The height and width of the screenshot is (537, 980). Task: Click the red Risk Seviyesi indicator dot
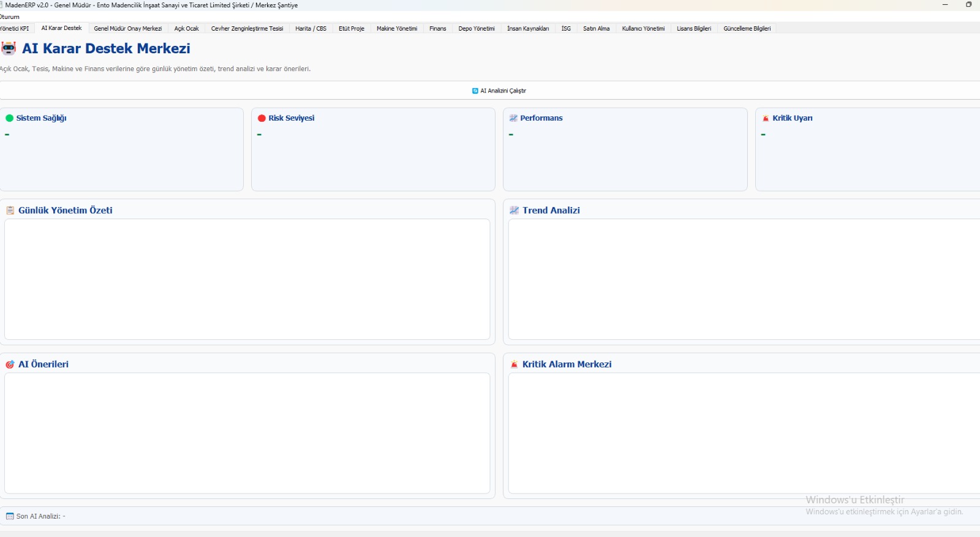pos(262,118)
